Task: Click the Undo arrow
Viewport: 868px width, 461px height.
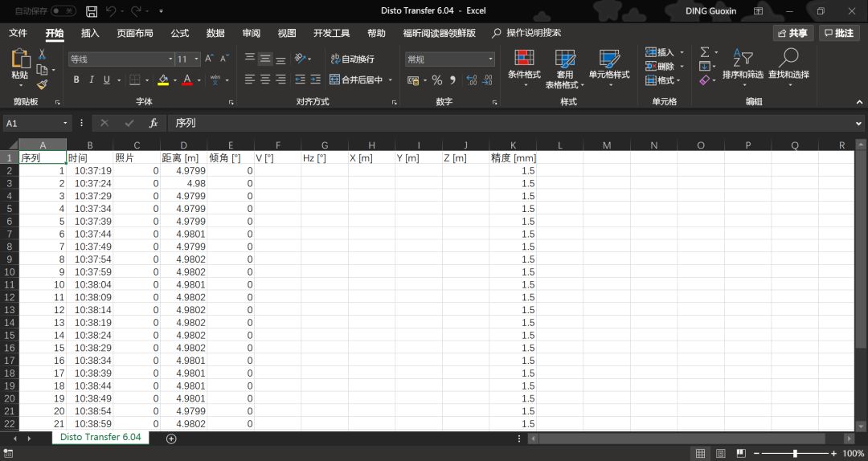Action: click(111, 11)
